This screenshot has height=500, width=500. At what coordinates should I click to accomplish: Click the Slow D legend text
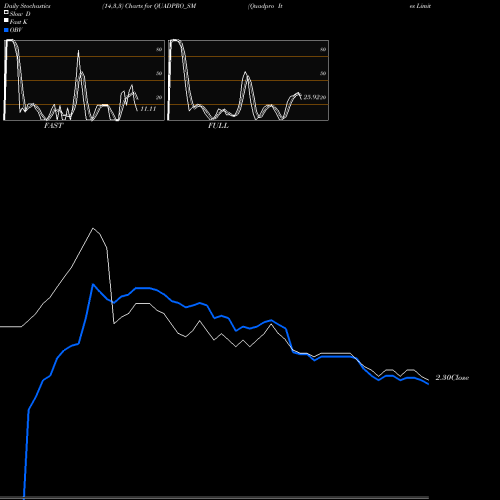pos(20,14)
